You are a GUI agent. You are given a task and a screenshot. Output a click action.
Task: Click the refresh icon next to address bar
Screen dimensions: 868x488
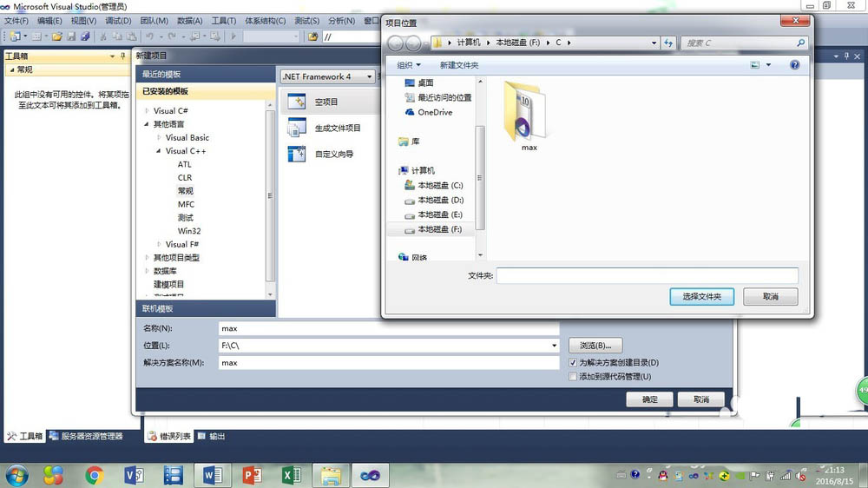pos(668,43)
